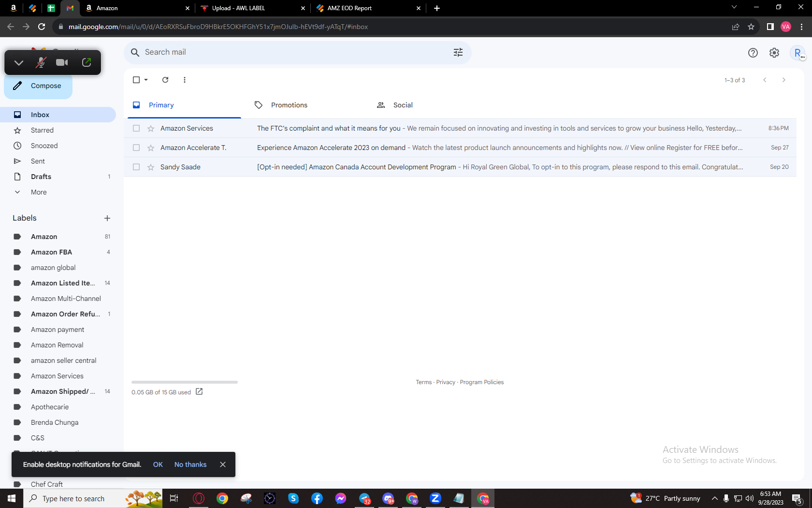The height and width of the screenshot is (508, 812).
Task: Open Gmail support help icon
Action: click(753, 53)
